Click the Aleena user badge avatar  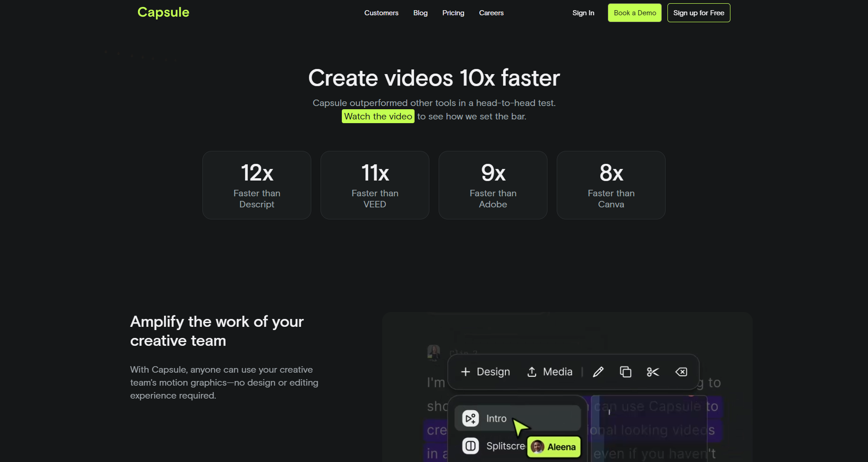click(538, 447)
